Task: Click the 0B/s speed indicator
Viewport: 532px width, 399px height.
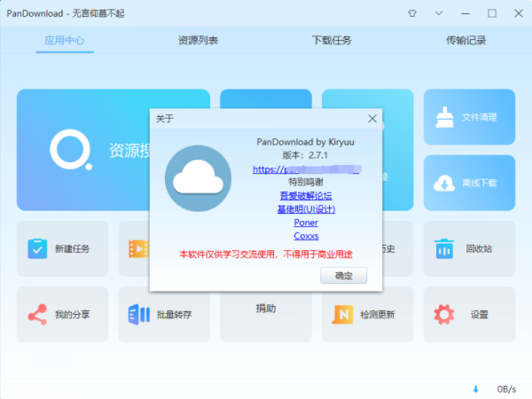Action: 506,389
